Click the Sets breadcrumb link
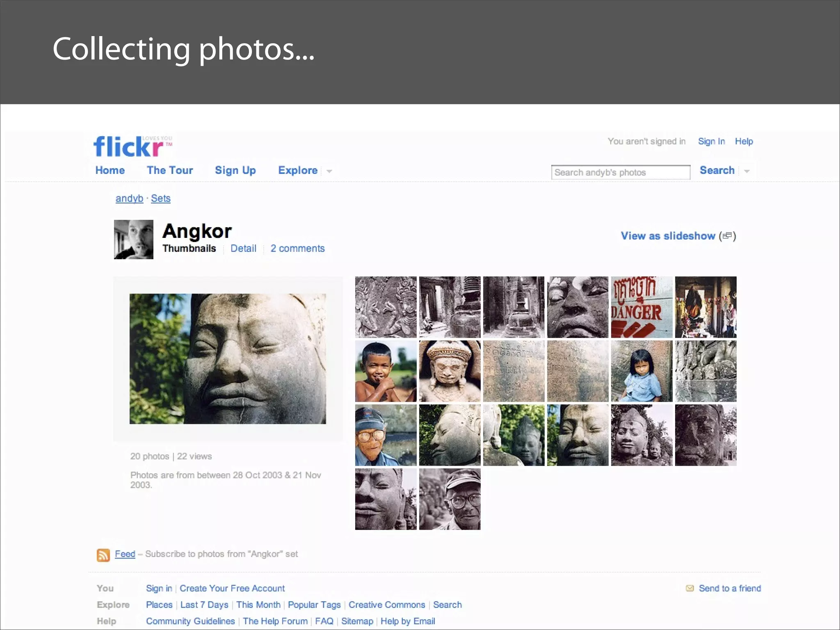The width and height of the screenshot is (840, 630). [160, 199]
